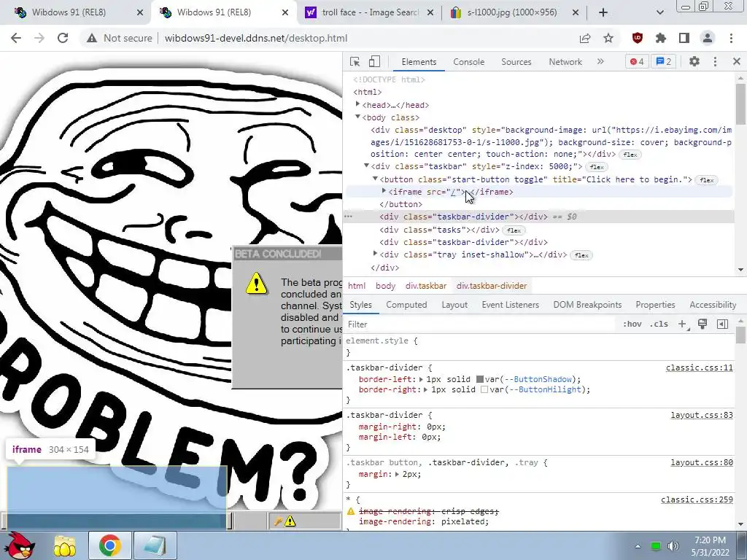This screenshot has height=560, width=747.
Task: Open Chrome from Windows taskbar
Action: coord(109,545)
